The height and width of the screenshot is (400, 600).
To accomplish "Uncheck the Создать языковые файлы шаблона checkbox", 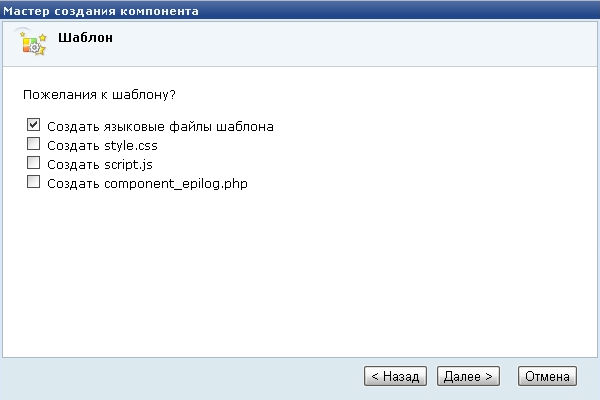I will pos(33,126).
